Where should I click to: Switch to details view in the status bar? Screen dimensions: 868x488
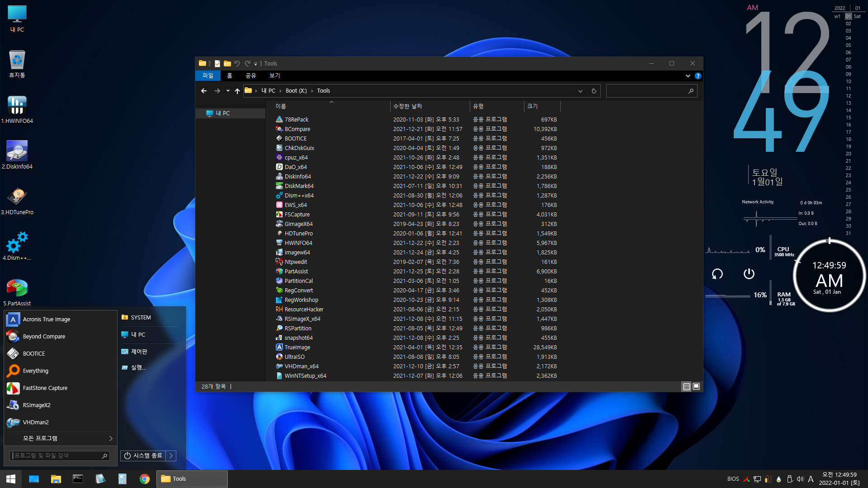click(686, 387)
